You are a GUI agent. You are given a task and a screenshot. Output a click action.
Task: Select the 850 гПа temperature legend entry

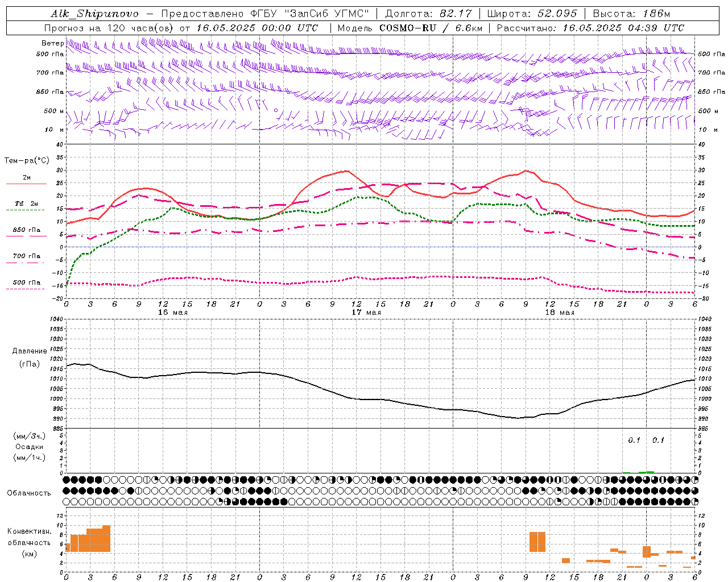(27, 230)
